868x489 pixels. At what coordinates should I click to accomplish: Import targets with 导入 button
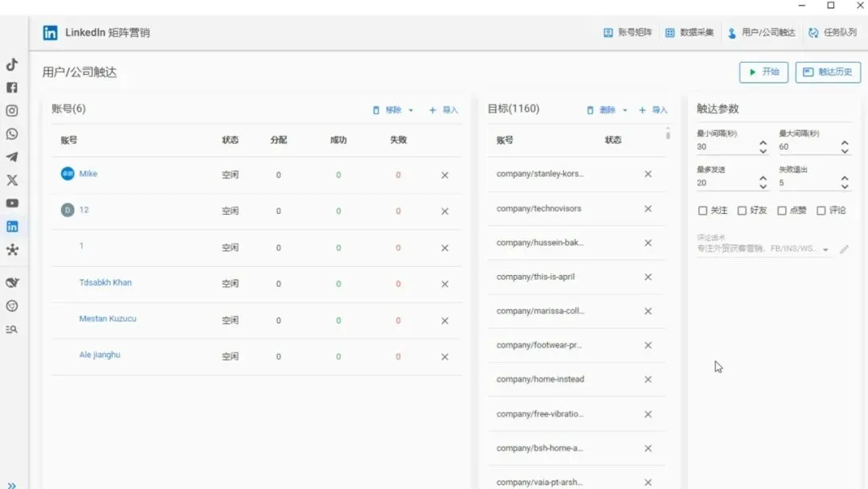(x=653, y=110)
